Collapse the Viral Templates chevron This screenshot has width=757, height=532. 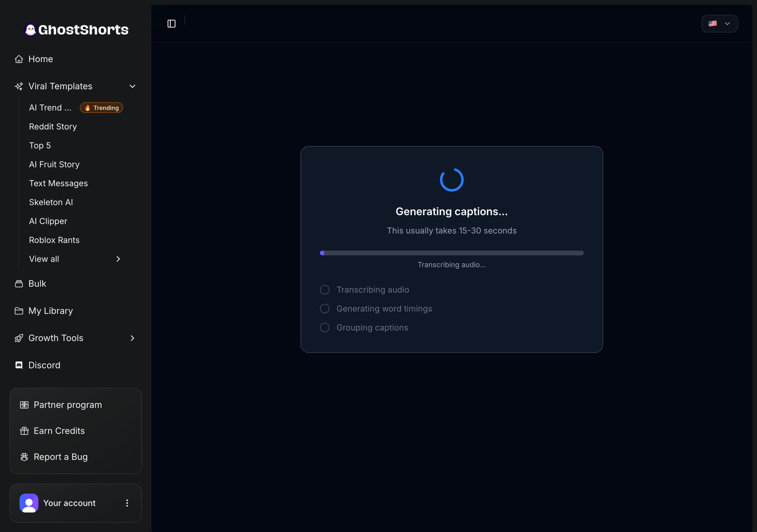click(x=132, y=86)
